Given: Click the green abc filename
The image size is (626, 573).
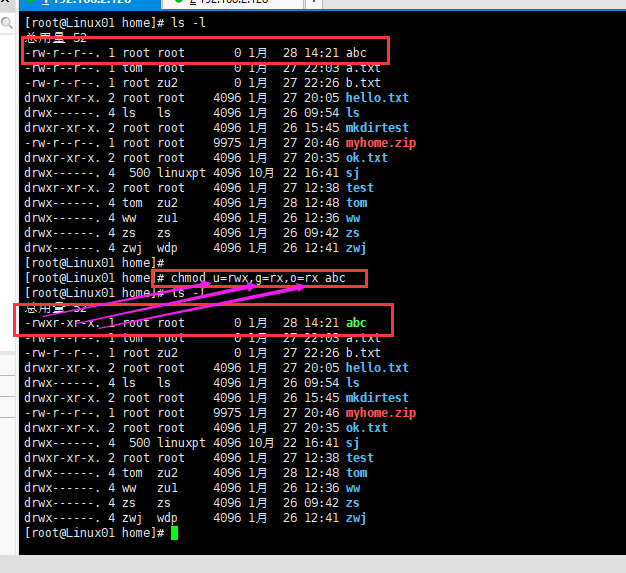Looking at the screenshot, I should pos(356,323).
